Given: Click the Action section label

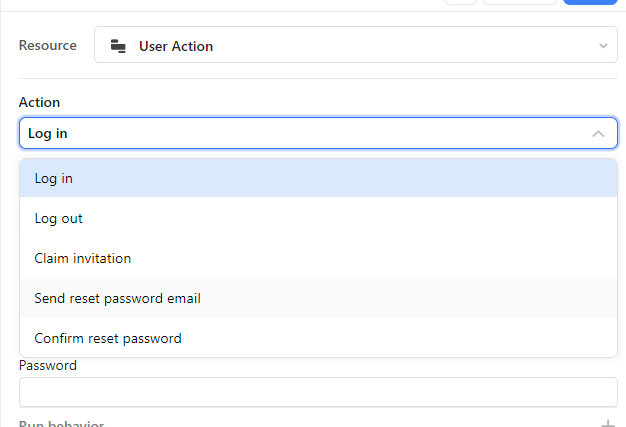Looking at the screenshot, I should point(39,102).
